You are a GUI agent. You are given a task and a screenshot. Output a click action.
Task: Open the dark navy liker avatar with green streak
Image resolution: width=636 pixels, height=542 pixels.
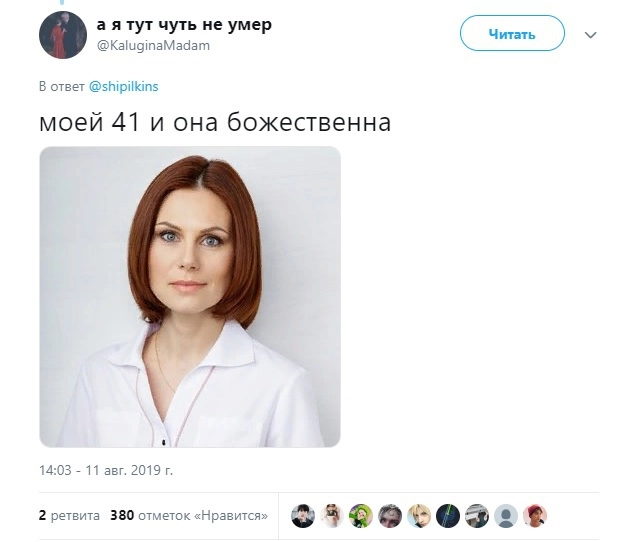click(448, 516)
